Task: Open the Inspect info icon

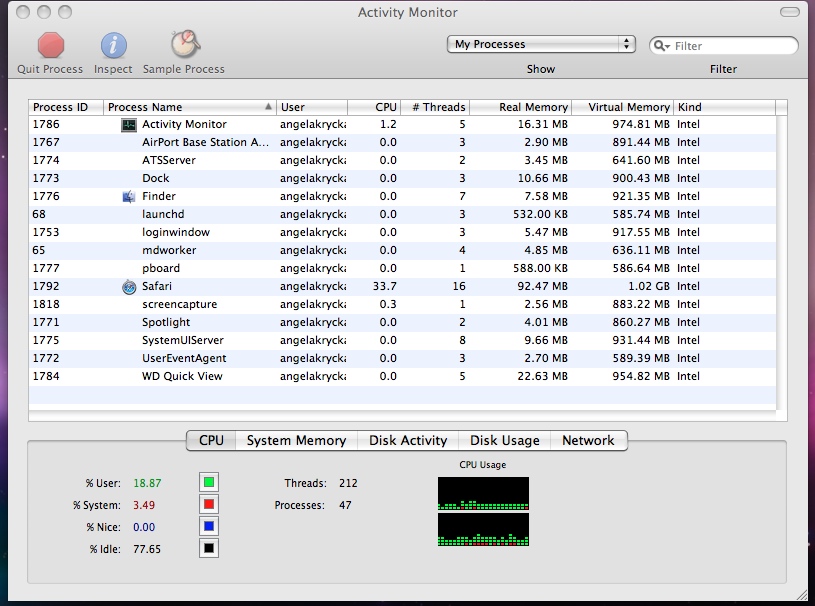Action: [x=113, y=45]
